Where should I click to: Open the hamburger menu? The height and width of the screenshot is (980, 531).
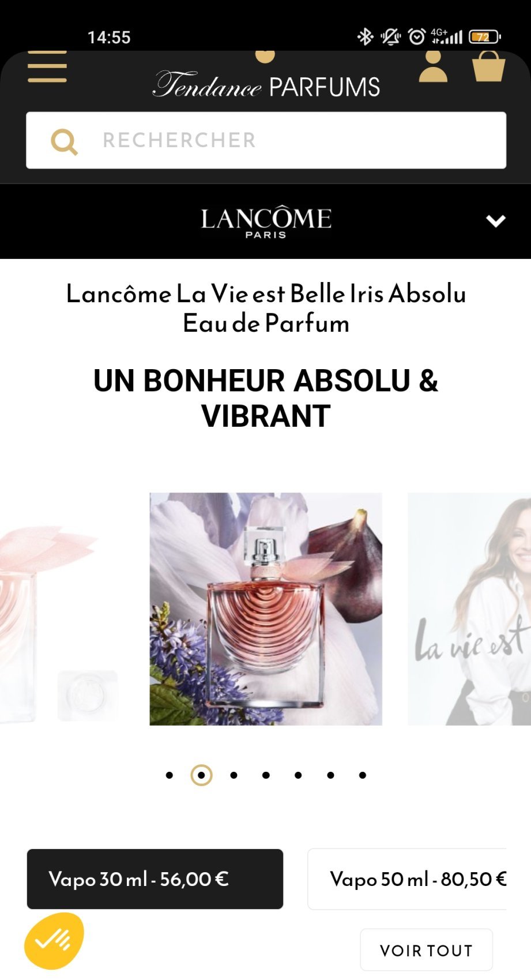[47, 67]
